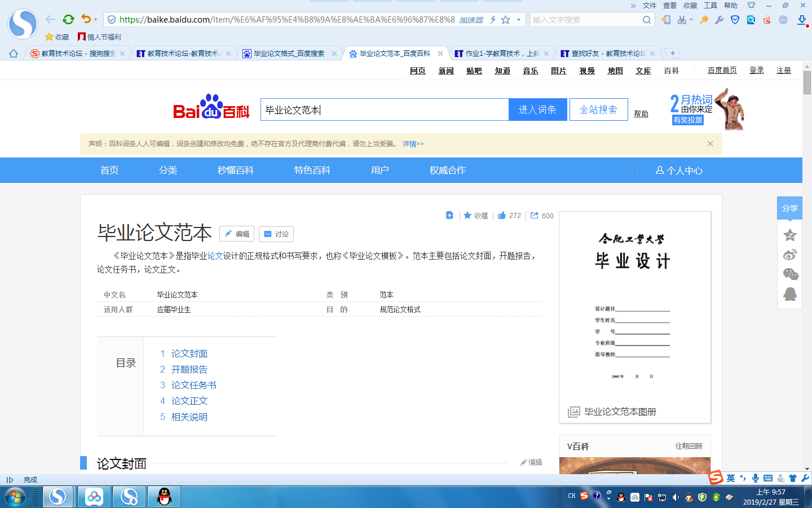
Task: Click the 文库 link in Baidu top nav
Action: (643, 71)
